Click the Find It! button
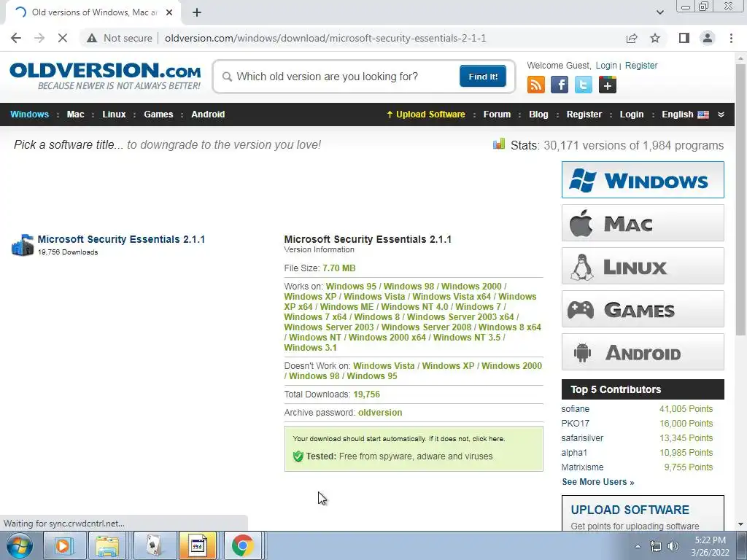Viewport: 747px width, 560px height. (483, 76)
